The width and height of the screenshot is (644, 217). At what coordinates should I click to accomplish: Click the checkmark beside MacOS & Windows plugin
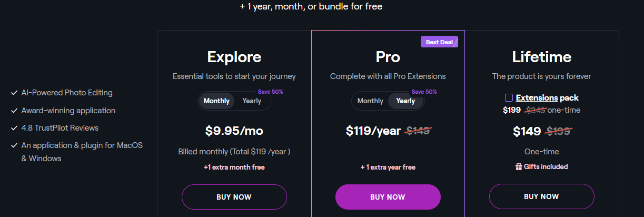14,145
